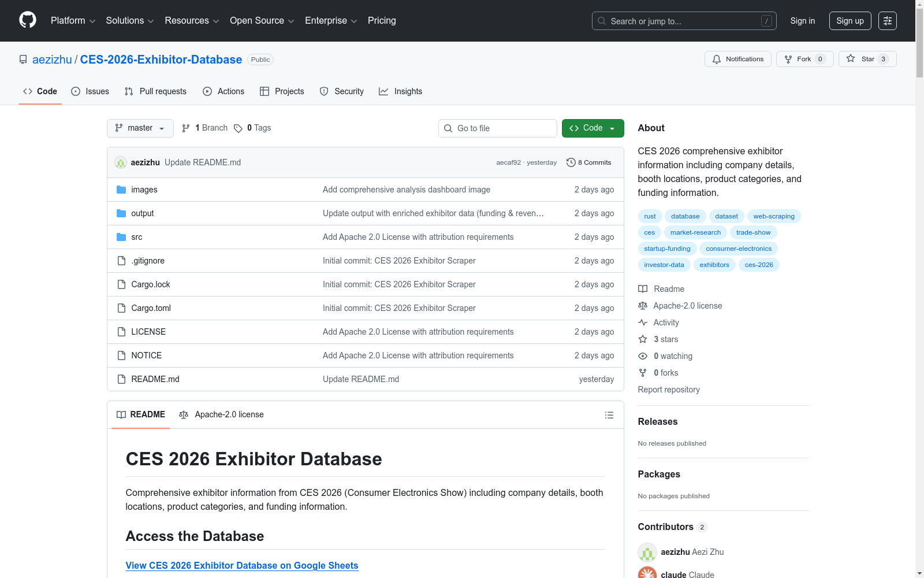Click the Notifications button
The height and width of the screenshot is (578, 924).
point(738,59)
